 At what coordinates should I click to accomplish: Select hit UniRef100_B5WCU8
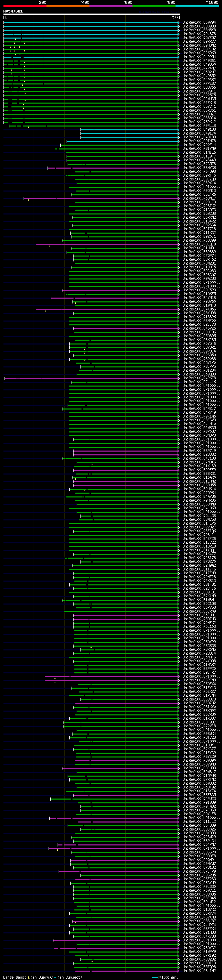[199, 213]
